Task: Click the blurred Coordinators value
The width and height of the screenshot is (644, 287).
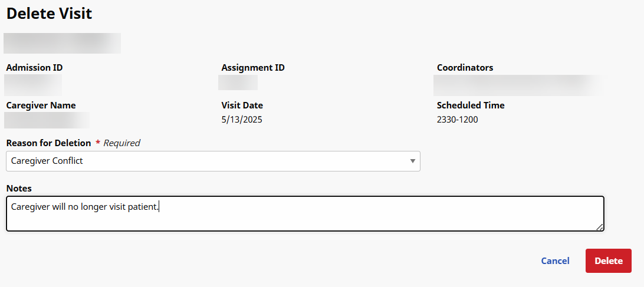Action: (x=516, y=85)
